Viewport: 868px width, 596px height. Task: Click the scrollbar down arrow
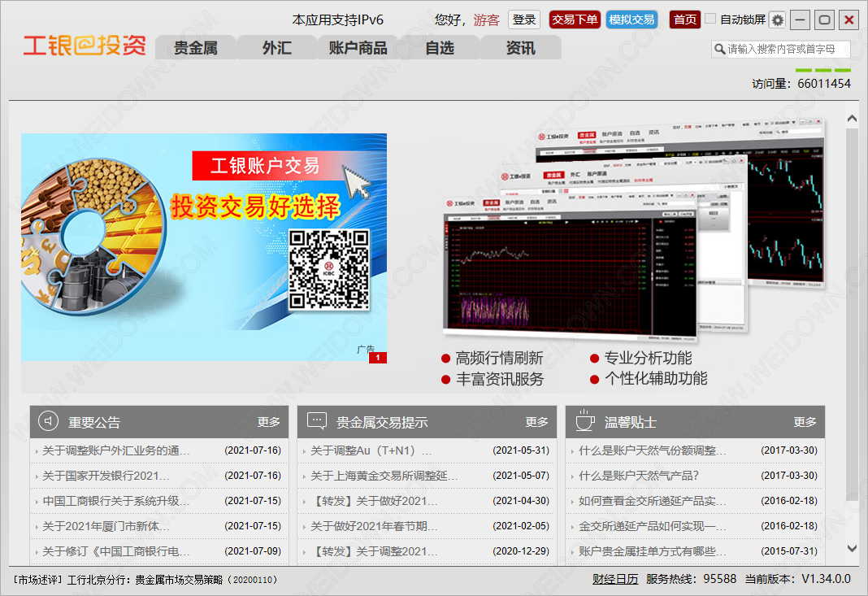(852, 548)
